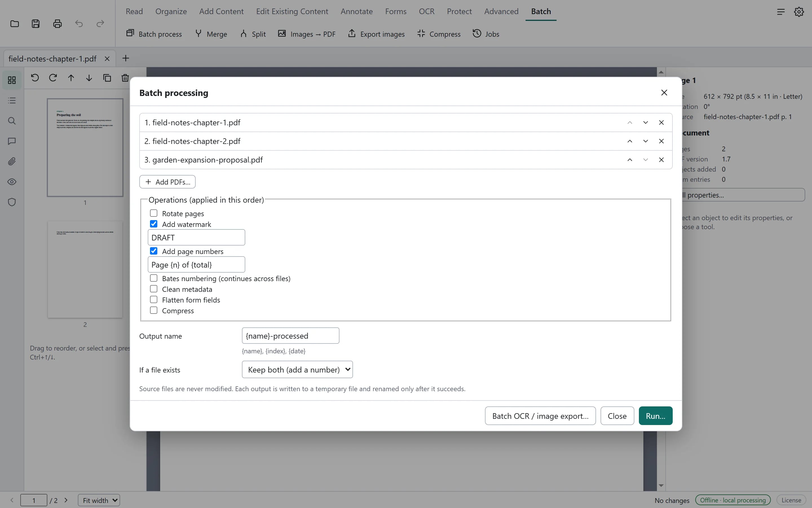Open the shield security panel icon
The image size is (812, 508).
[12, 202]
